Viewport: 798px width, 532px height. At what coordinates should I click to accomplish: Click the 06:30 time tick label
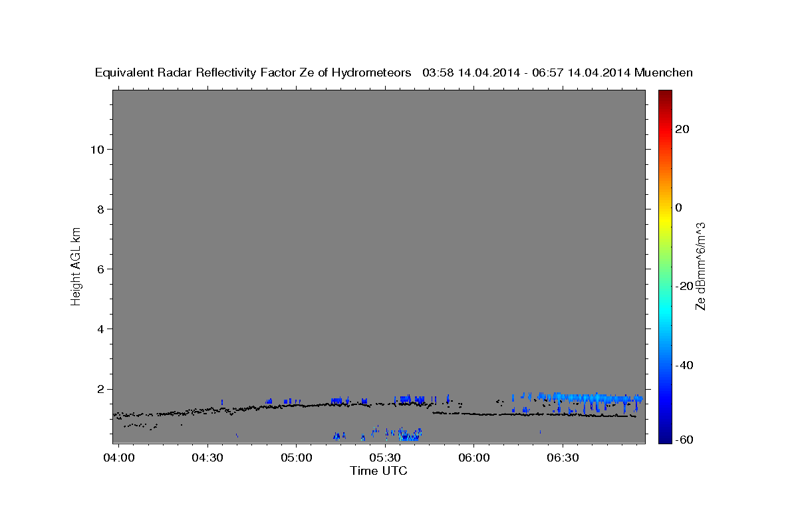[x=563, y=458]
